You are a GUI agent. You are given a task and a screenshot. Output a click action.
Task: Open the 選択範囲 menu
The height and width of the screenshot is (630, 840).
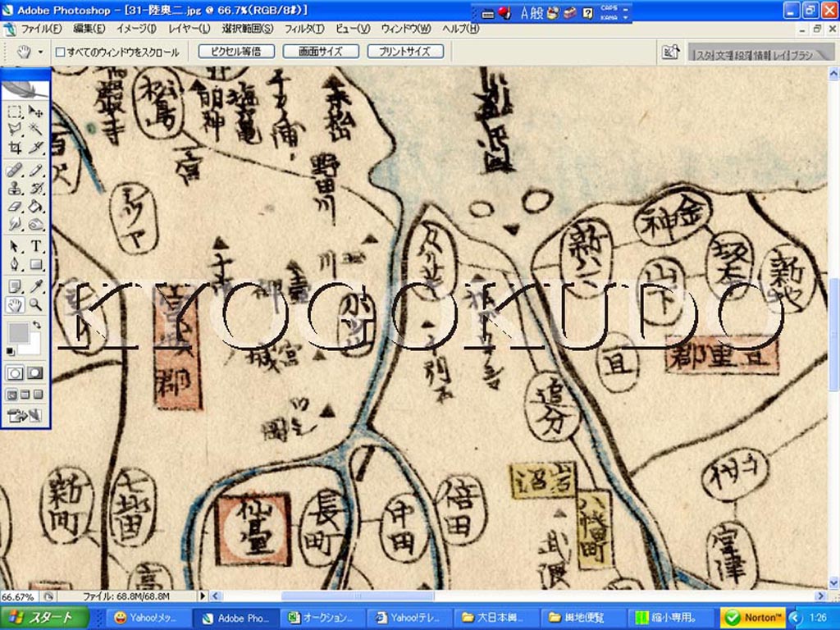248,29
